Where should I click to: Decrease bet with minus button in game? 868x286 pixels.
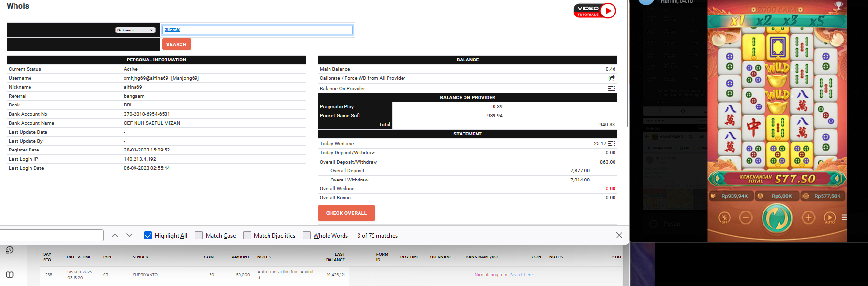[746, 218]
